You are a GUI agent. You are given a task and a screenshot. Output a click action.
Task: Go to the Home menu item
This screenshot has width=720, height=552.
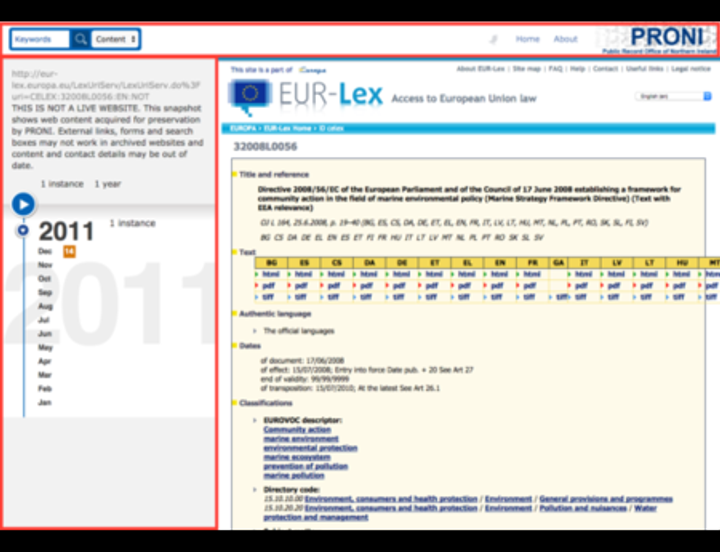527,39
